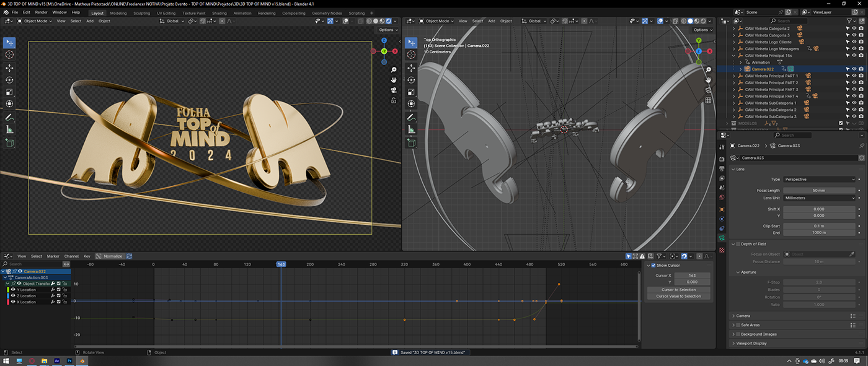Open Blender from the Windows taskbar
The image size is (868, 366).
point(82,360)
